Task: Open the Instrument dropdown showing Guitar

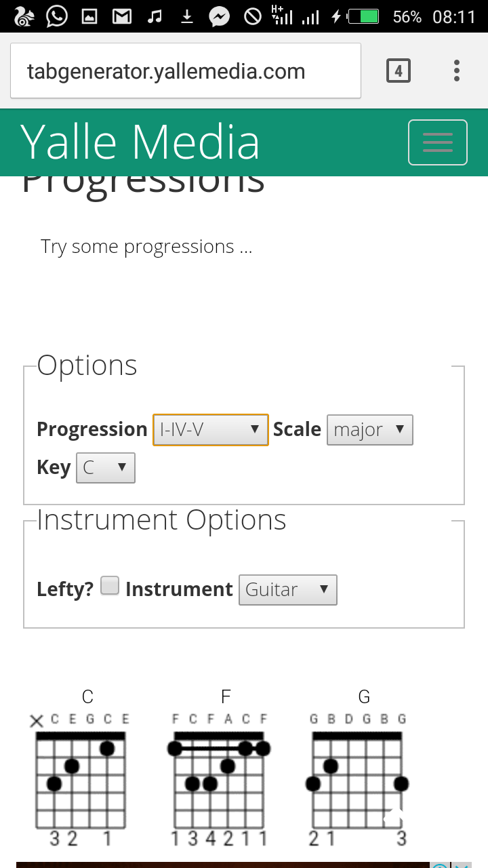Action: click(x=287, y=590)
